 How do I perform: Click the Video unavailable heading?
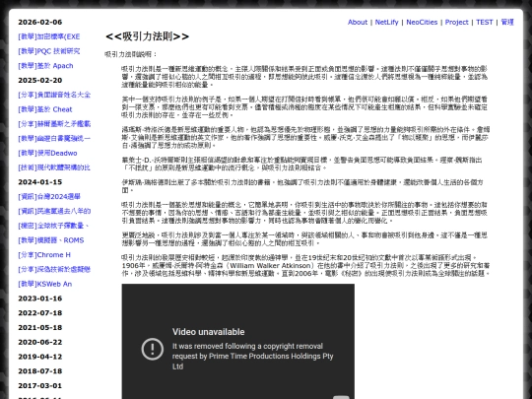coord(208,332)
